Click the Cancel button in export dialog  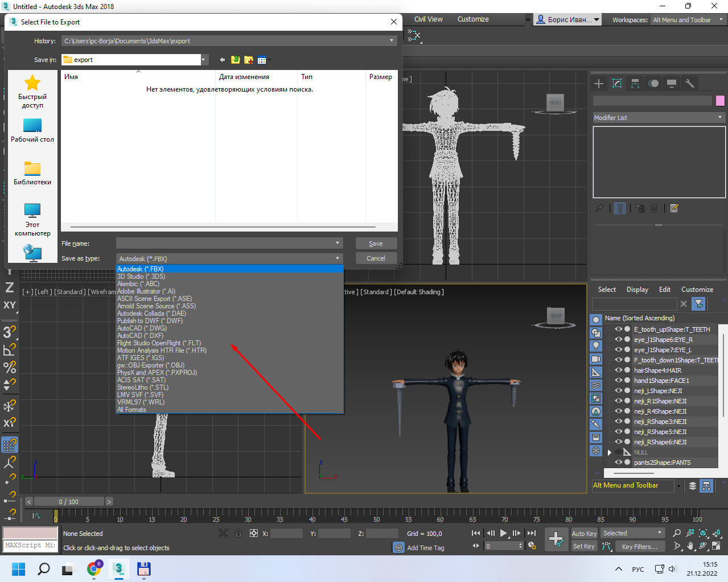coord(376,258)
